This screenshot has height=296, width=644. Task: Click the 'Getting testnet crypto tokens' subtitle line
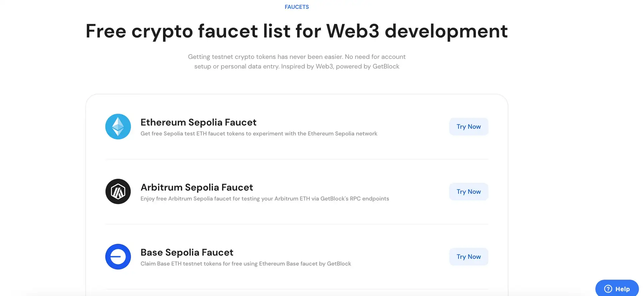click(297, 57)
